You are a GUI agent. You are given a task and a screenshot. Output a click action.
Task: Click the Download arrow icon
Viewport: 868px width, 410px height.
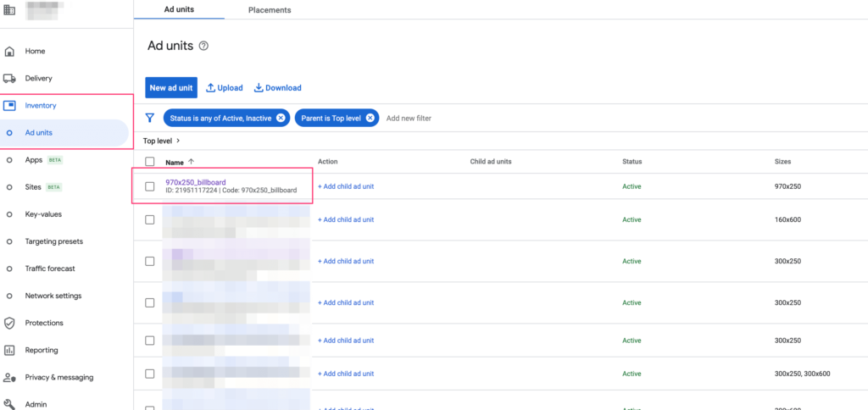tap(259, 88)
